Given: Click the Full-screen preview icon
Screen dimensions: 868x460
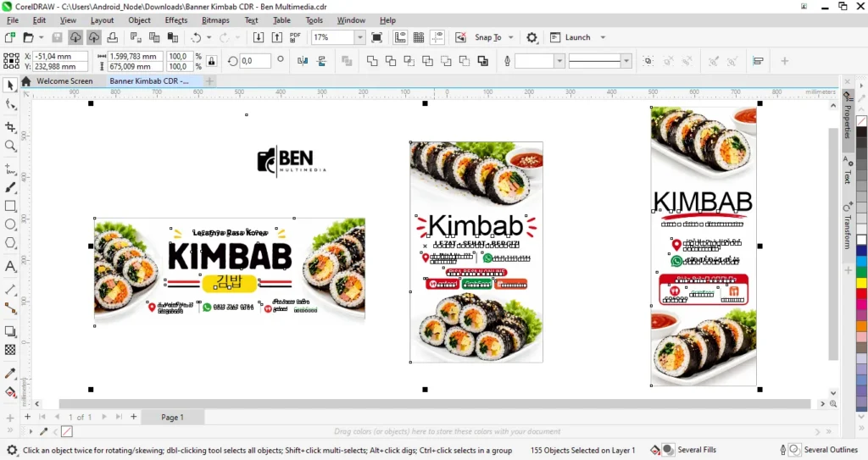Looking at the screenshot, I should point(376,37).
